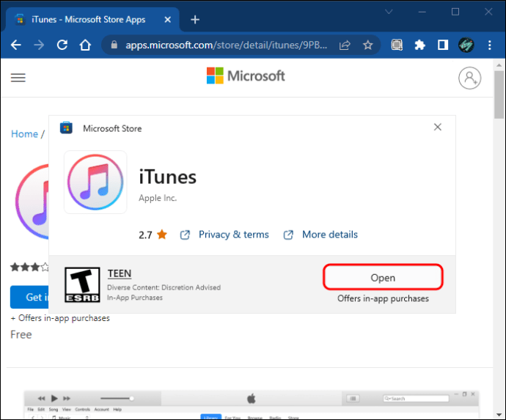Click the Apple Inc. publisher name

(x=158, y=198)
